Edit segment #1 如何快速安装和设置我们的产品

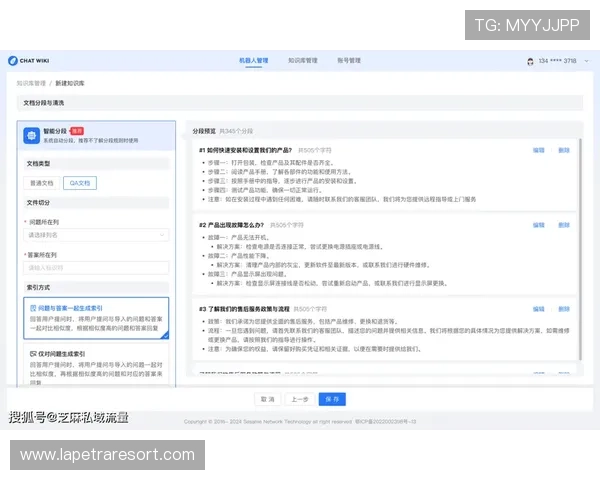pos(538,150)
